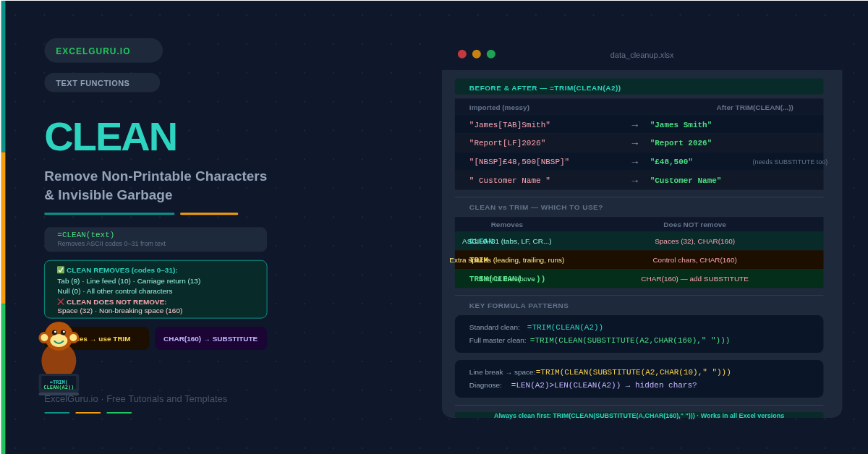Click the red window dot
Viewport: 868px width, 454px height.
pos(462,54)
